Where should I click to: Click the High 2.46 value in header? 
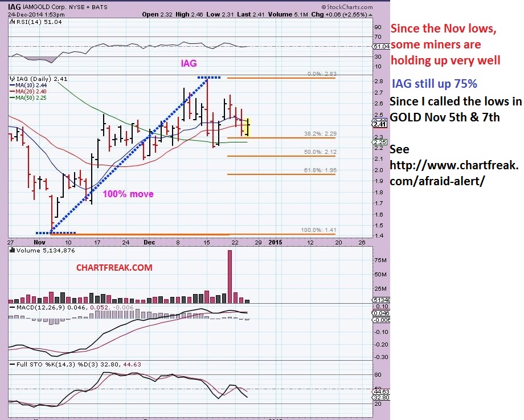pos(189,14)
